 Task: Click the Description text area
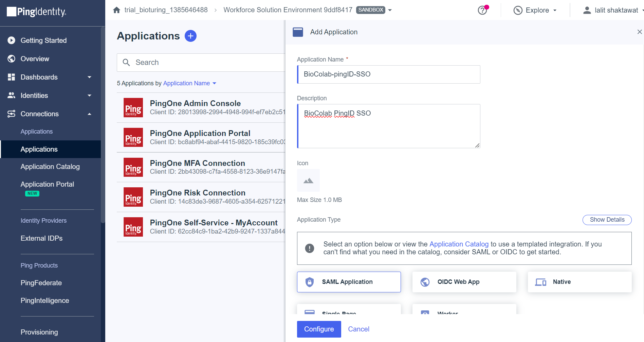(388, 126)
